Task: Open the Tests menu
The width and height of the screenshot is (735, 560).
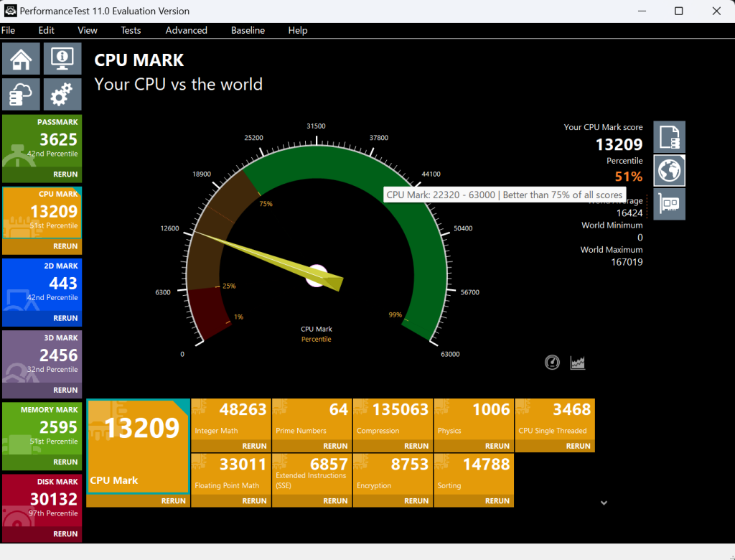Action: [x=131, y=30]
